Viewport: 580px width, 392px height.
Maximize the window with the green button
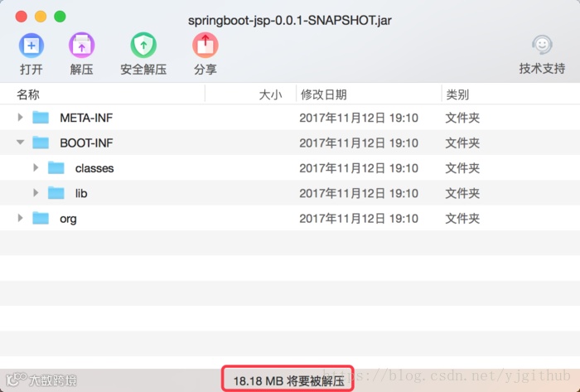(x=60, y=17)
